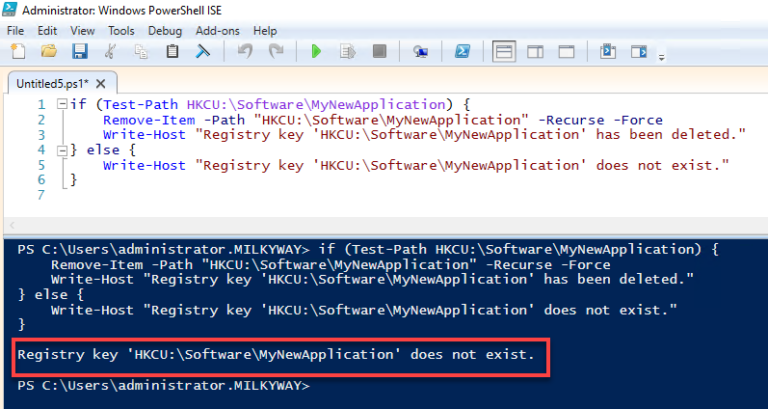The width and height of the screenshot is (768, 409).
Task: Launch PowerShell.exe using the blue console icon
Action: coord(462,51)
